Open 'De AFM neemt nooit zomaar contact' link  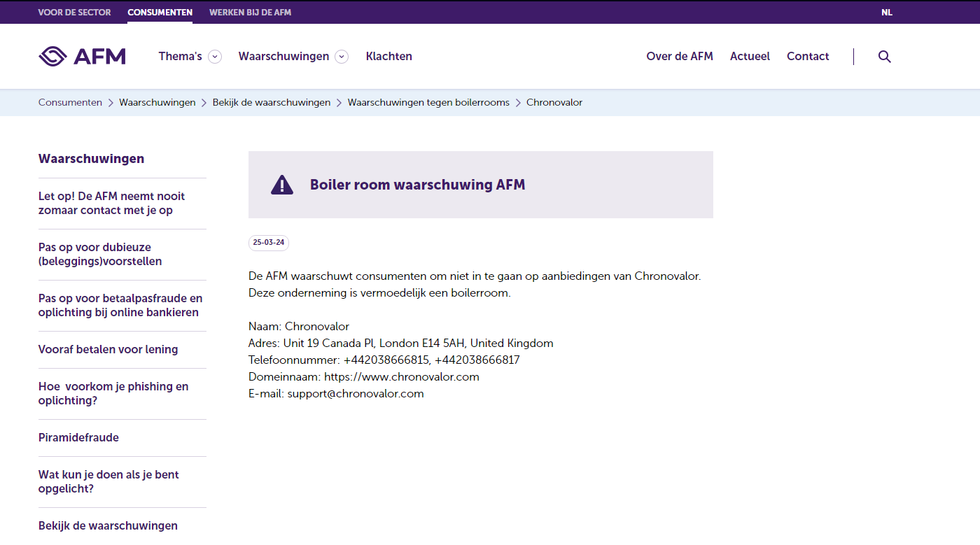[112, 204]
